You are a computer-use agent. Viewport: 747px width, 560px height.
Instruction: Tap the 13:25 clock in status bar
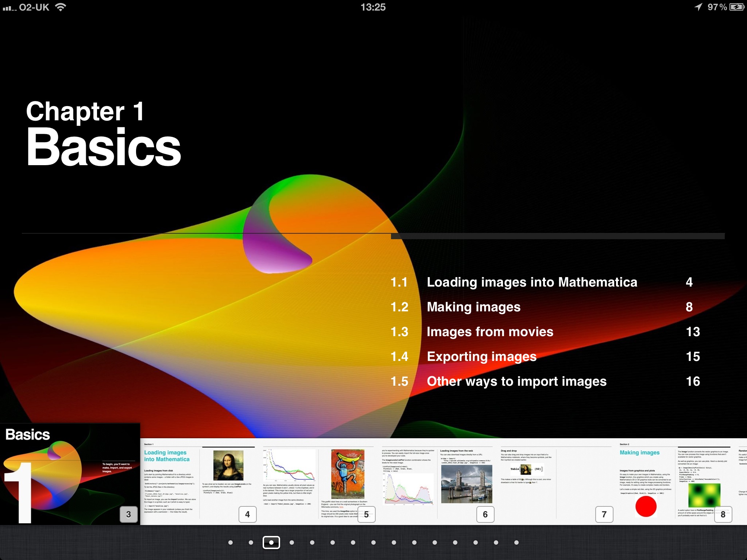[373, 7]
